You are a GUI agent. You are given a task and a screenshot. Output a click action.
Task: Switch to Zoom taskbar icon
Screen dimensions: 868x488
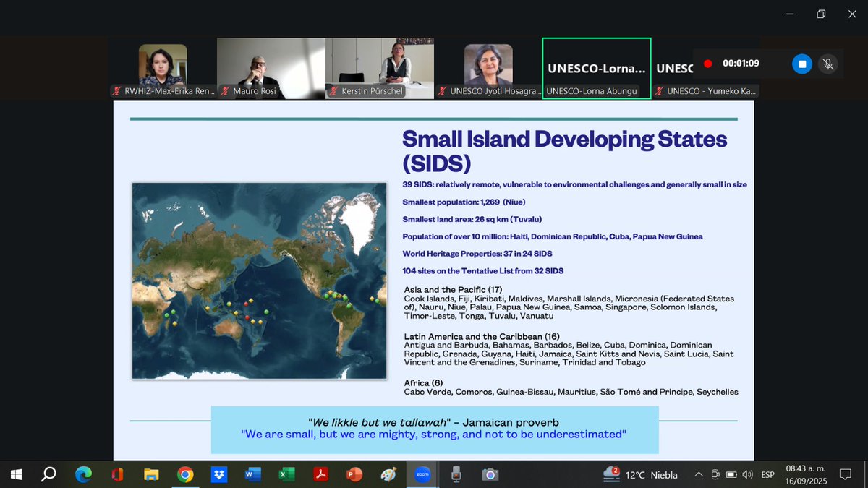point(422,475)
